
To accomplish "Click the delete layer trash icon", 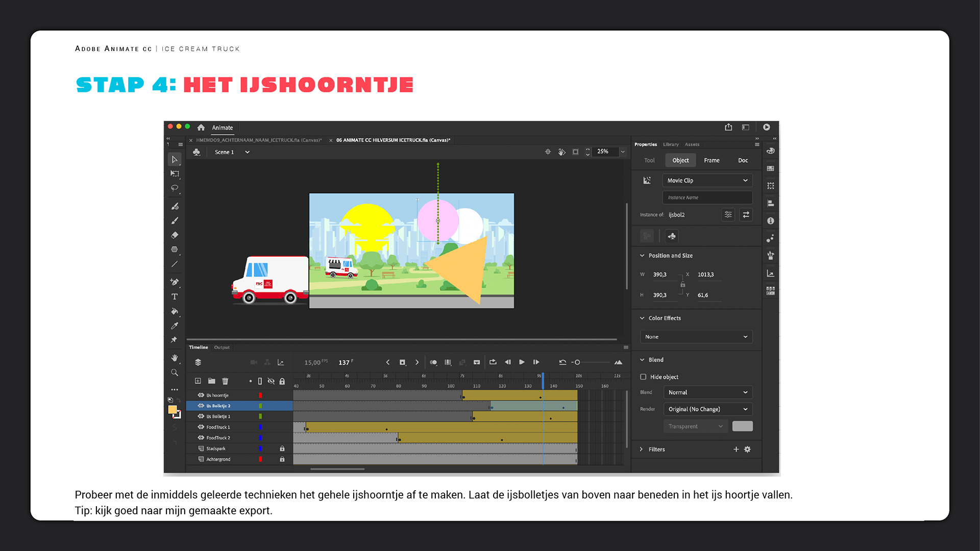I will click(x=225, y=381).
